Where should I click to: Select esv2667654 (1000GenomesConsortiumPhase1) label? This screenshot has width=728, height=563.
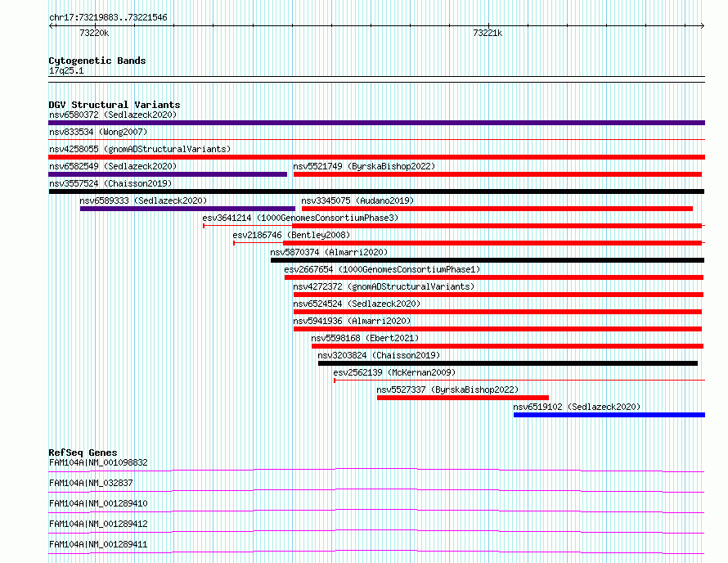382,269
